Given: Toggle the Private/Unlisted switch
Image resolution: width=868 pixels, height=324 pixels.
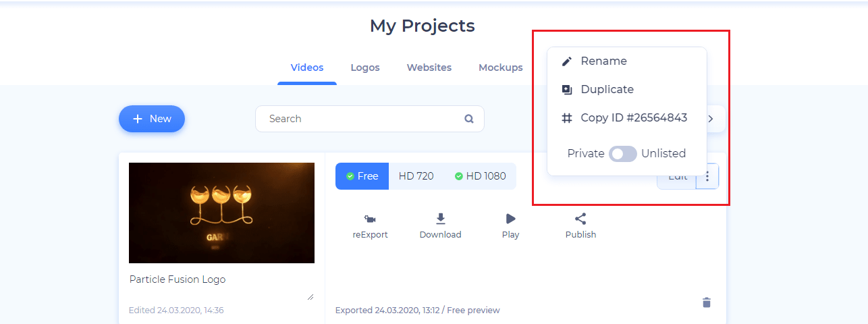Looking at the screenshot, I should click(622, 154).
